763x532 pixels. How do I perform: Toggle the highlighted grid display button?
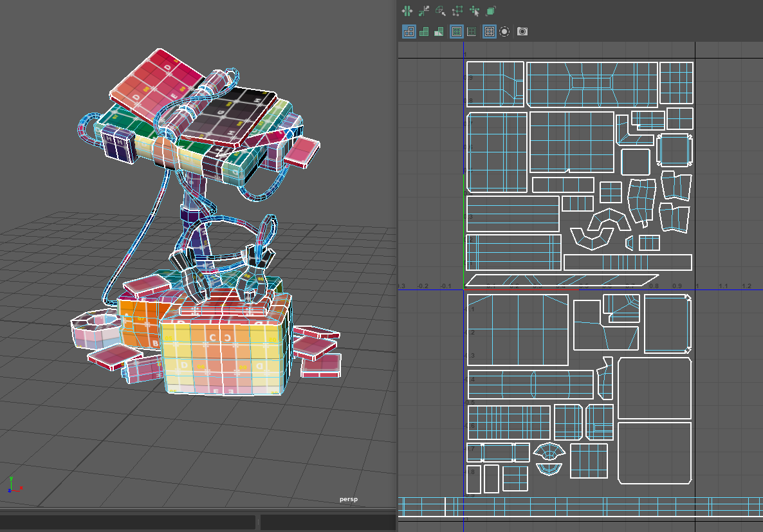pyautogui.click(x=489, y=31)
